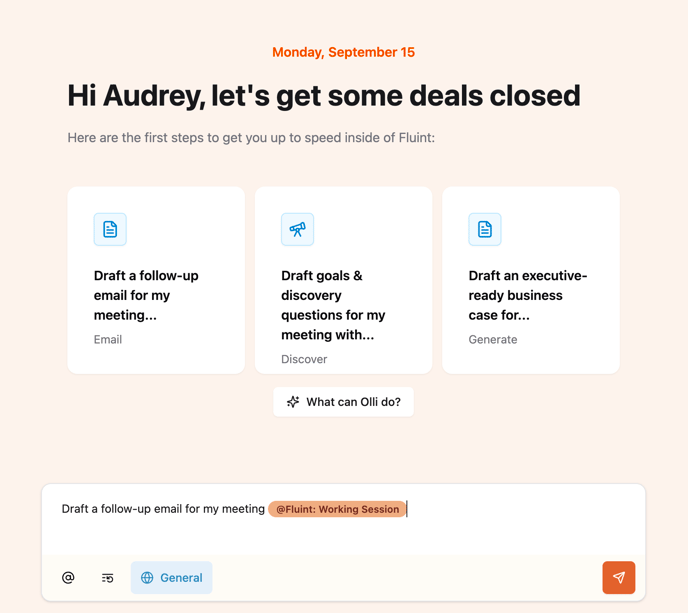Click the Email label under first card
This screenshot has height=613, width=688.
108,340
